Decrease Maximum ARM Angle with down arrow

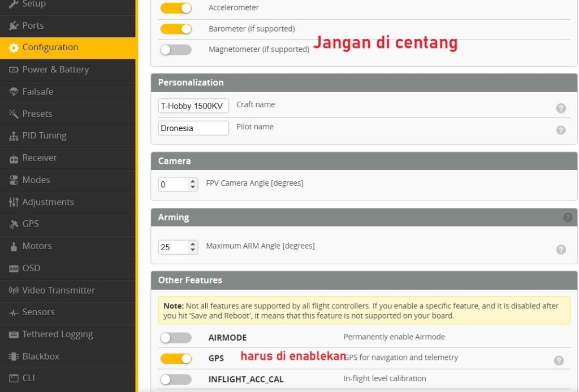click(x=193, y=250)
